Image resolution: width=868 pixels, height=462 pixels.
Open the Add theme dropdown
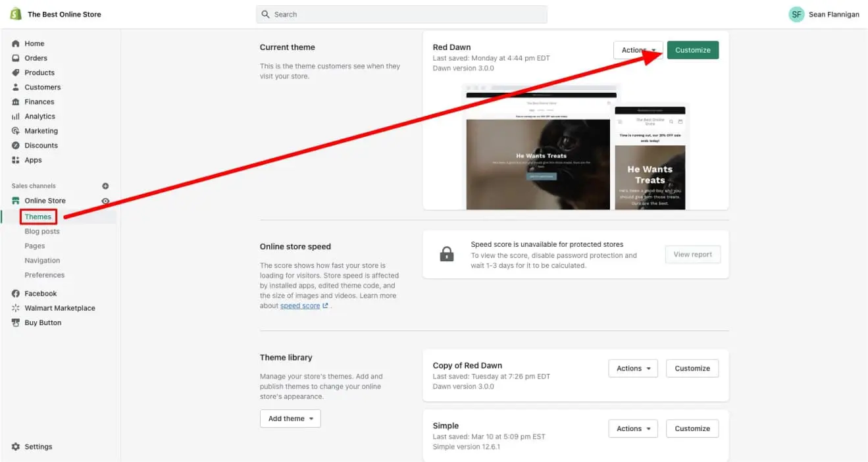click(x=290, y=419)
